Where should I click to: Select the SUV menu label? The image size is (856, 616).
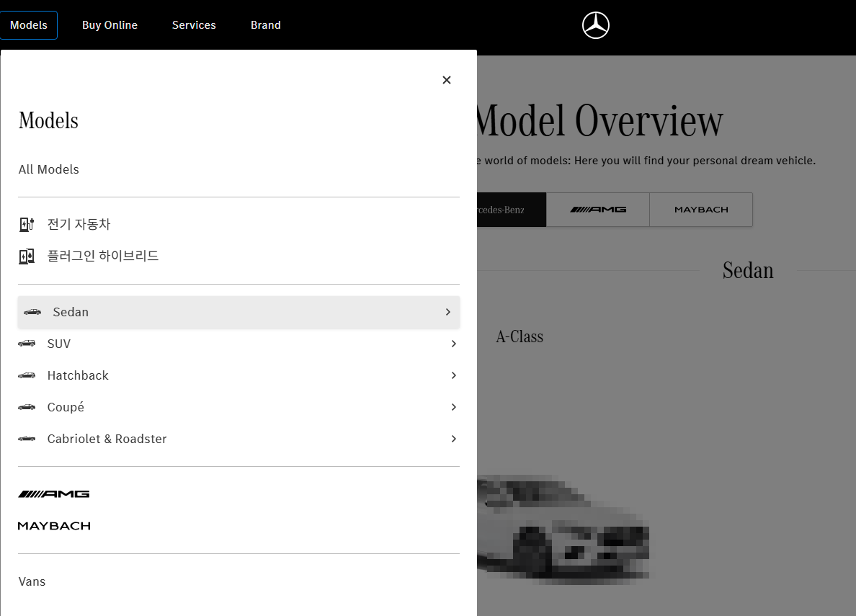click(x=59, y=344)
